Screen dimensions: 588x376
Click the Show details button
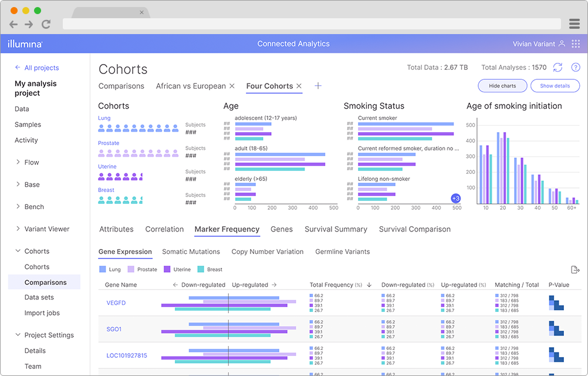point(555,86)
